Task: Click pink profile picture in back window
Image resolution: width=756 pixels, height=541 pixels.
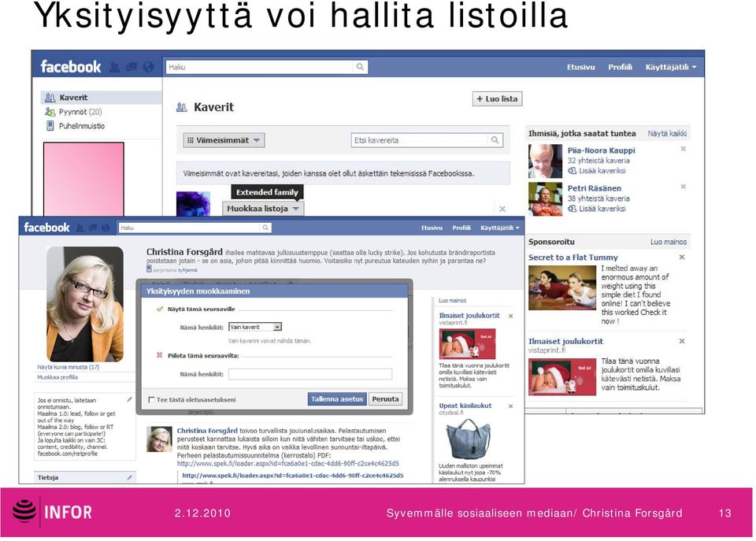Action: point(83,179)
